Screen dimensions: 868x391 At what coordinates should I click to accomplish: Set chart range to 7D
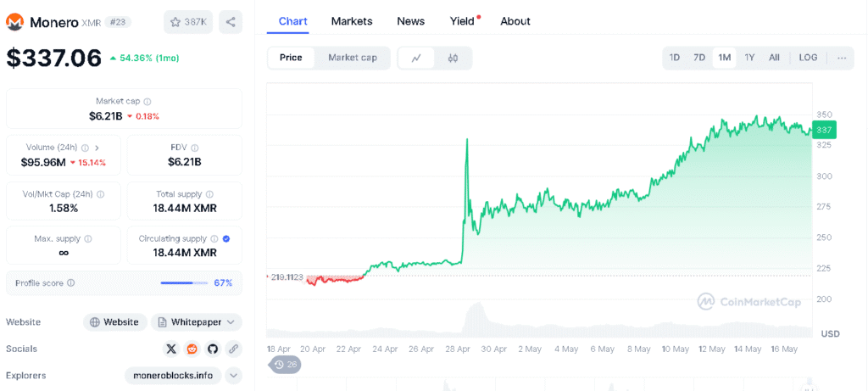[x=699, y=58]
